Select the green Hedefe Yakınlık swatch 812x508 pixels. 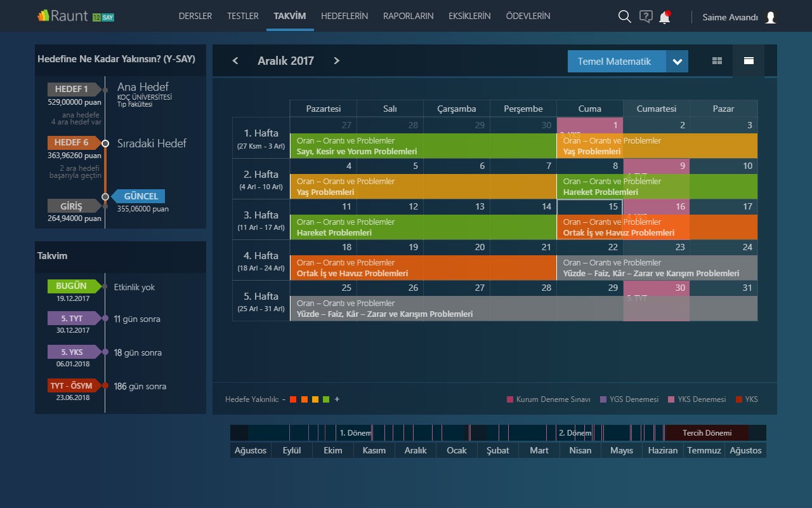[x=326, y=399]
